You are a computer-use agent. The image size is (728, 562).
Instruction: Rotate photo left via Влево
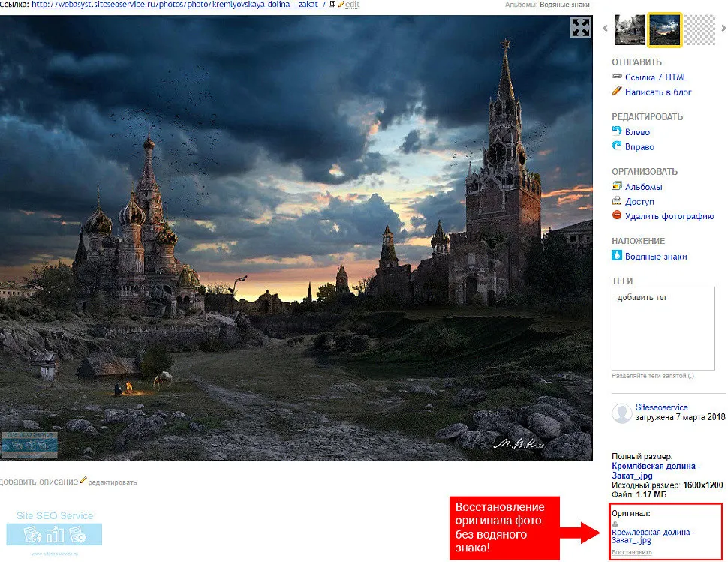637,132
